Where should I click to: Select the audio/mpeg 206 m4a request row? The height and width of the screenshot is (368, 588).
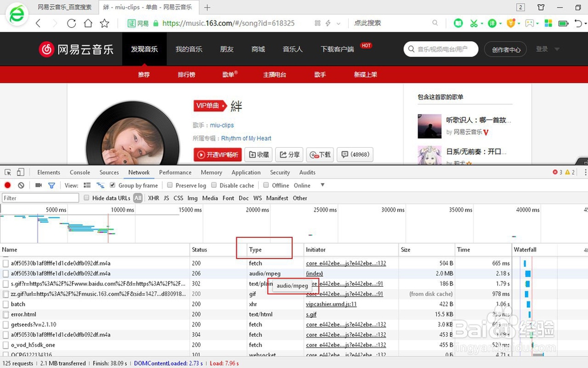click(x=256, y=273)
